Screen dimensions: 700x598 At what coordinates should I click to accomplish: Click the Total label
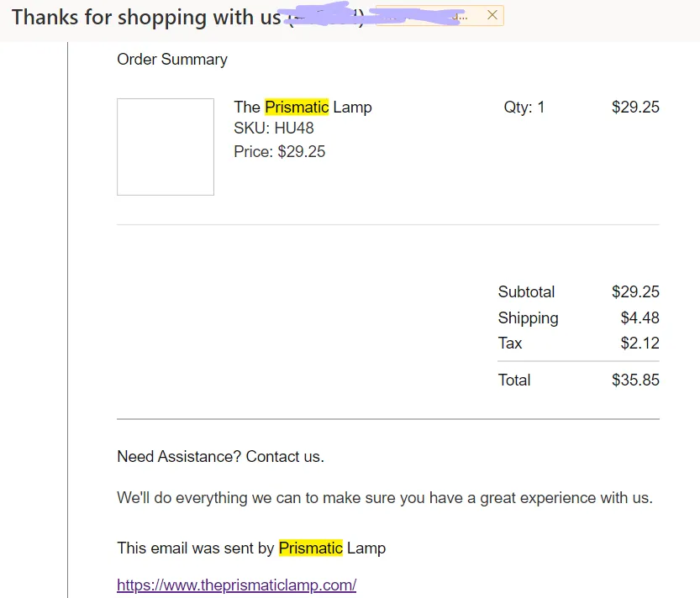tap(514, 380)
